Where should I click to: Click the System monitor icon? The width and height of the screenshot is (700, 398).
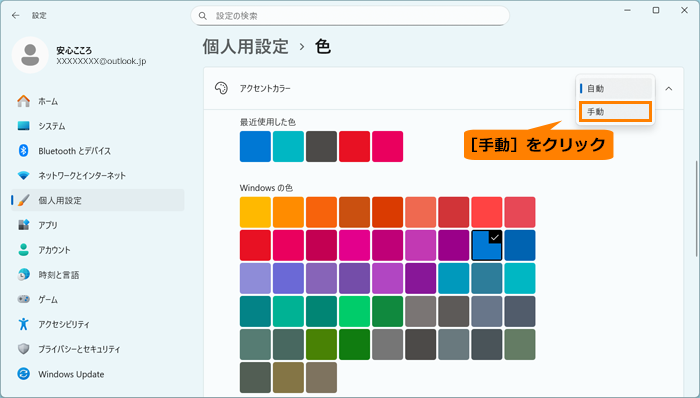[24, 126]
